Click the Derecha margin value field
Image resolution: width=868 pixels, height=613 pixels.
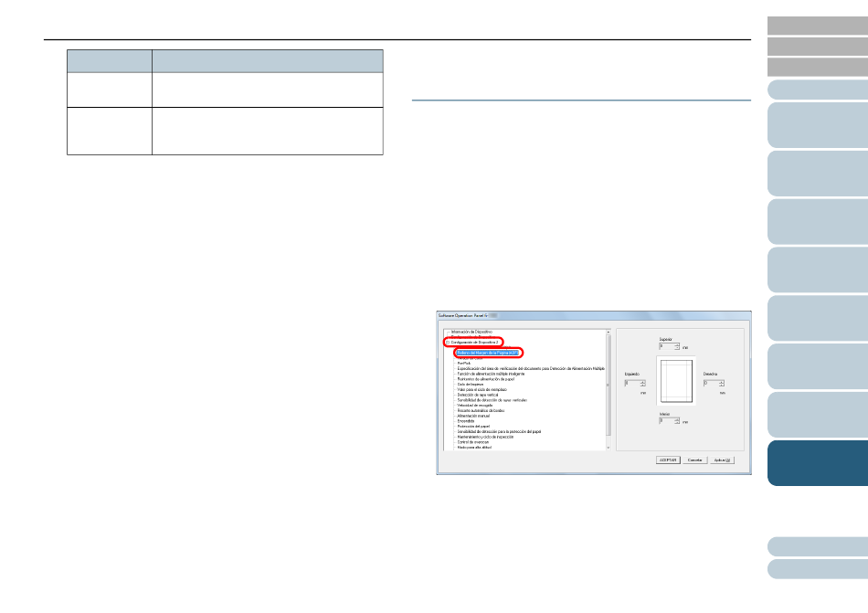tap(711, 383)
